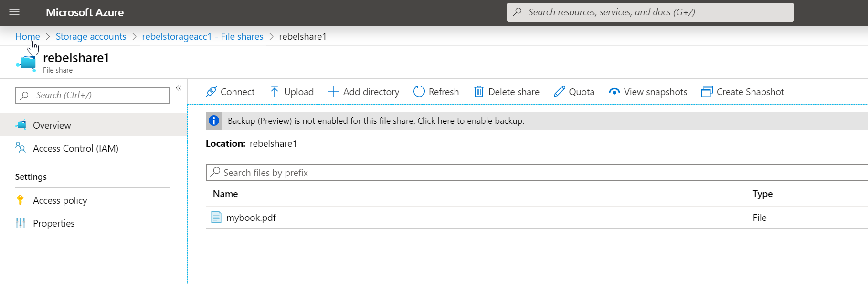Click the global search magnifier icon
This screenshot has height=284, width=868.
tap(517, 12)
